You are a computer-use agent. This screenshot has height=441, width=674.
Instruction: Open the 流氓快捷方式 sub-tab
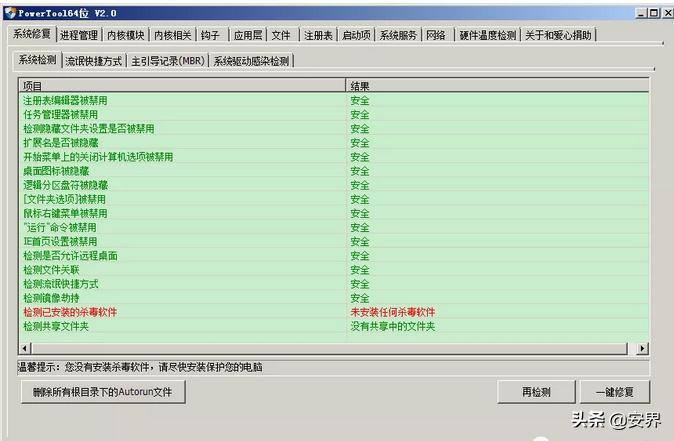coord(94,61)
